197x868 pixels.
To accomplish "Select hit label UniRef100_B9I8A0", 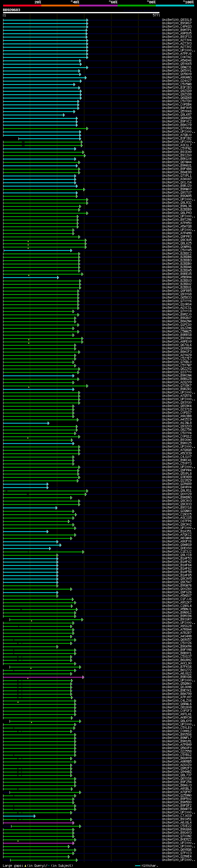I will click(177, 338).
